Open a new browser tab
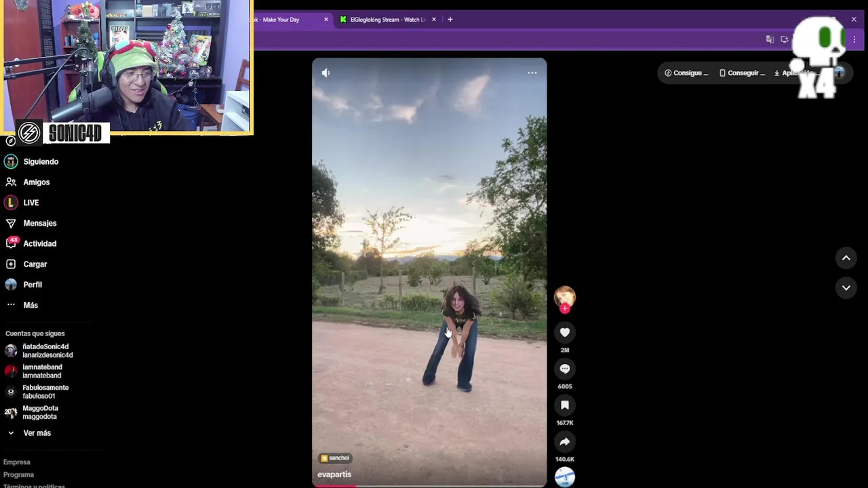Image resolution: width=868 pixels, height=488 pixels. (x=450, y=20)
